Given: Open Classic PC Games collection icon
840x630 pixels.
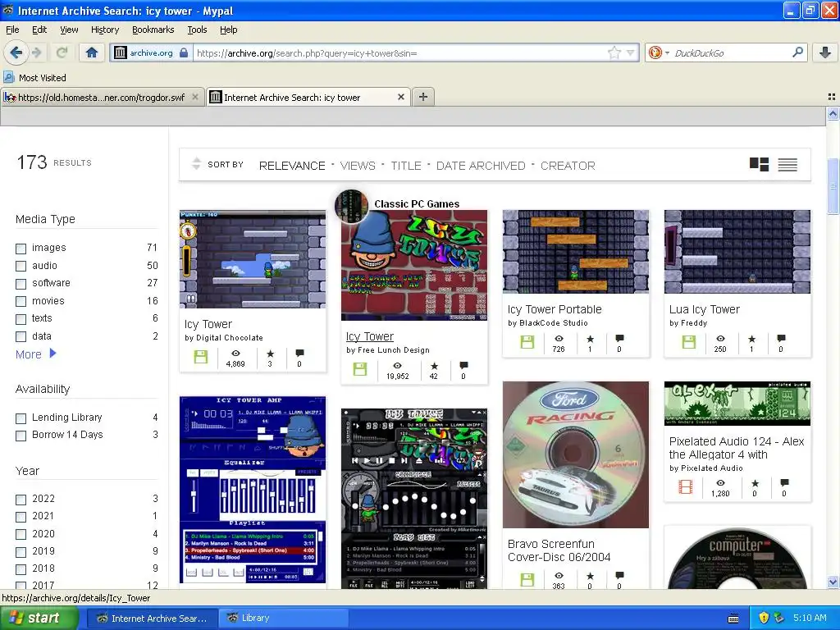Looking at the screenshot, I should point(351,205).
